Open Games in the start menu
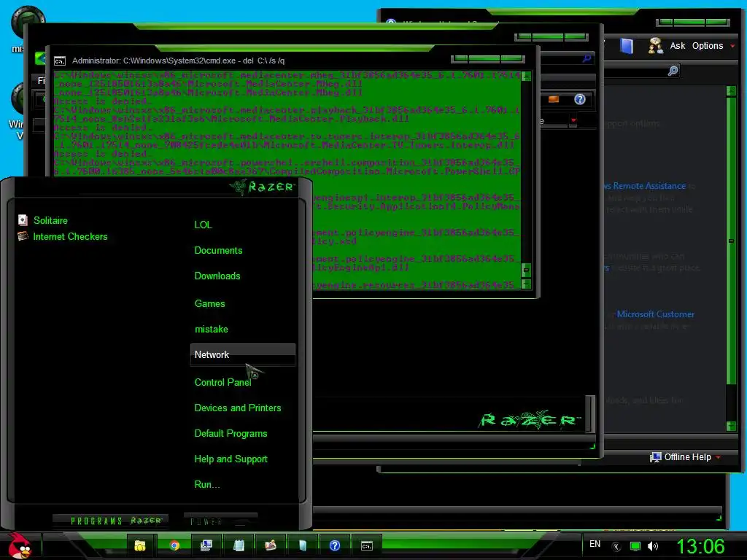Screen dimensions: 747x560 click(x=209, y=304)
